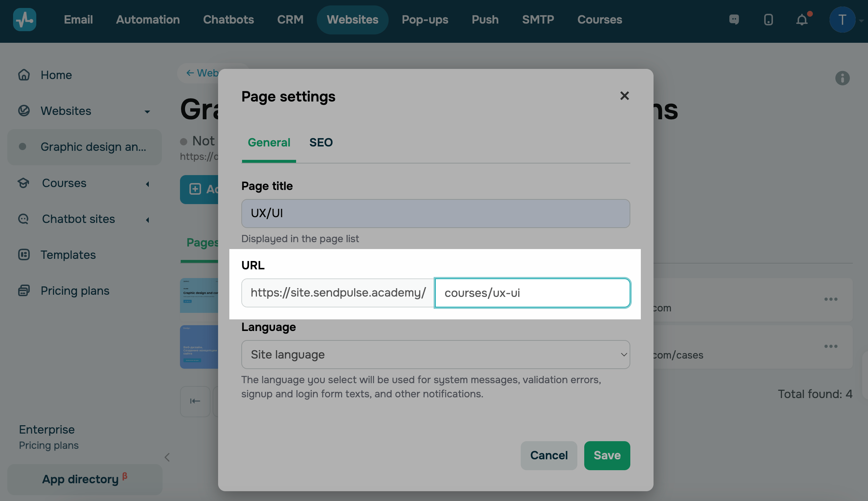Click the user avatar T
The image size is (868, 501).
[x=842, y=20]
